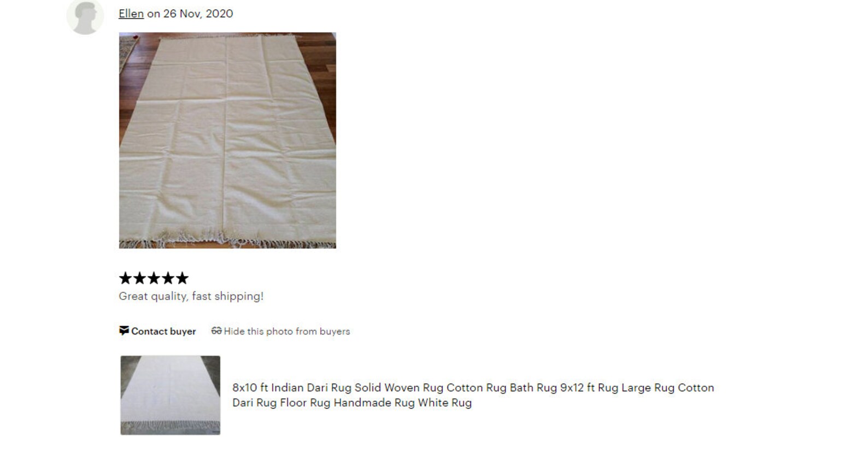Click the first rating star
This screenshot has height=464, width=868.
126,278
